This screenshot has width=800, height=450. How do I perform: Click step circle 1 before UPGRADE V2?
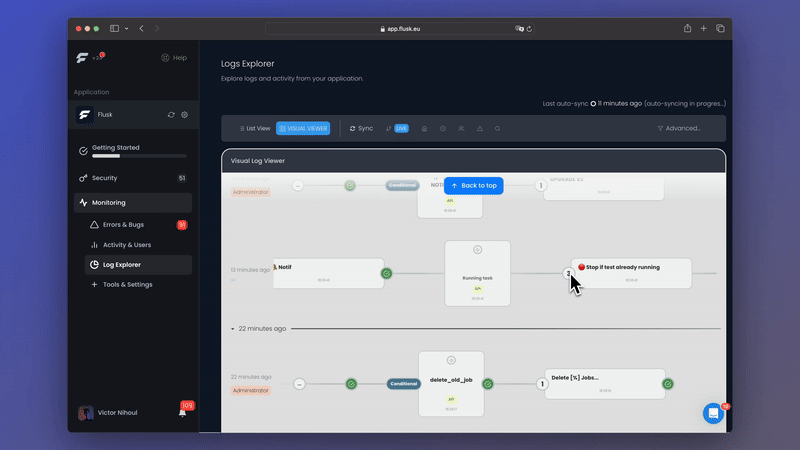click(x=541, y=186)
